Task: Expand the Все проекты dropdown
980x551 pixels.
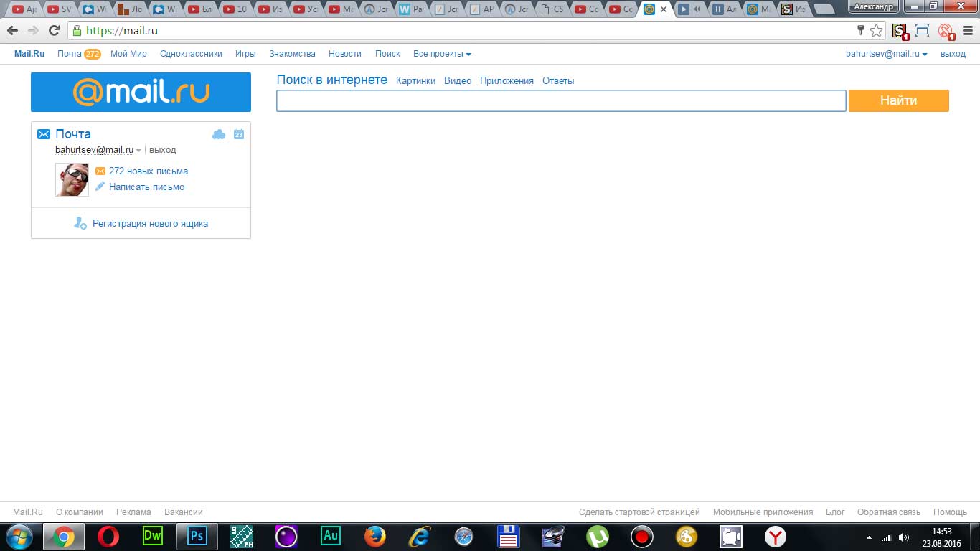Action: pos(442,54)
